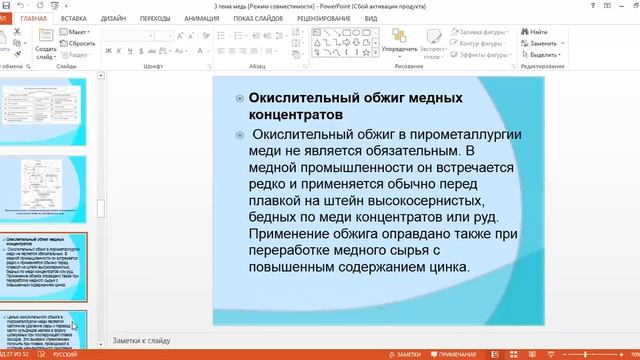The image size is (640, 360).
Task: Open the Заменить dropdown arrow
Action: pyautogui.click(x=563, y=43)
